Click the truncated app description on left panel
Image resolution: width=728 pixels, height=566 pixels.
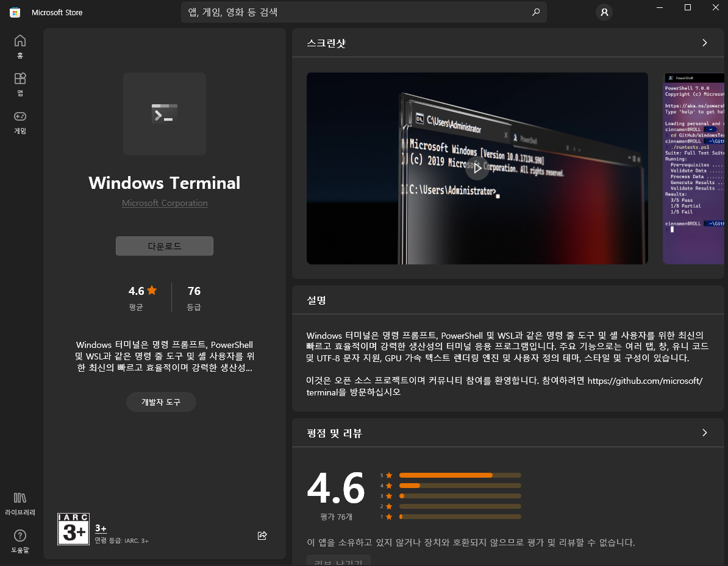coord(165,356)
